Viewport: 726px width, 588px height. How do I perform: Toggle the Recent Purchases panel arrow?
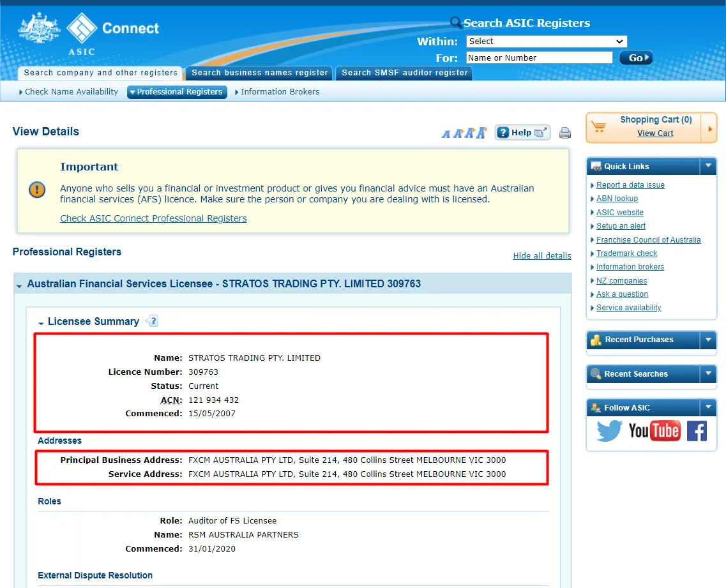point(708,340)
